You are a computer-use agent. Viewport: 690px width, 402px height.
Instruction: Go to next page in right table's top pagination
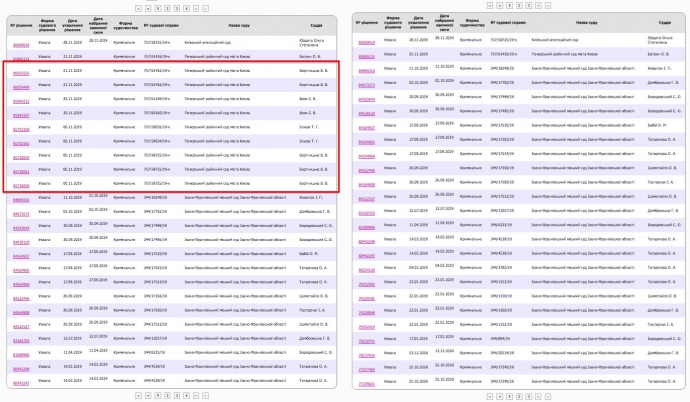coord(538,7)
